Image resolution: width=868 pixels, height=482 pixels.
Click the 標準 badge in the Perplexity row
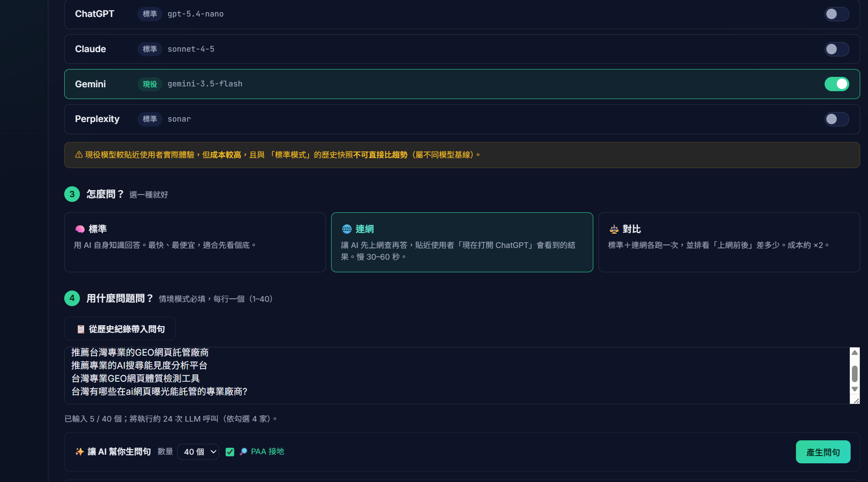150,119
